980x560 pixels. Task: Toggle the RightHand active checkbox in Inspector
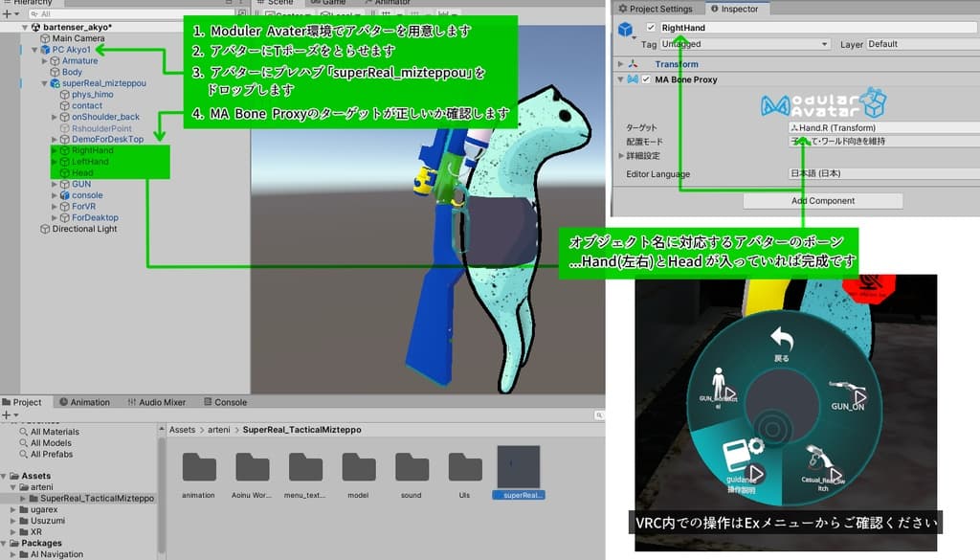pos(651,28)
